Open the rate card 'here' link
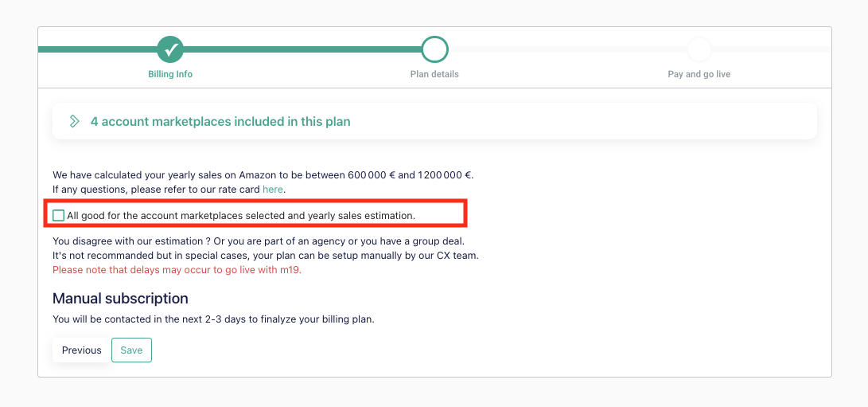 [273, 189]
